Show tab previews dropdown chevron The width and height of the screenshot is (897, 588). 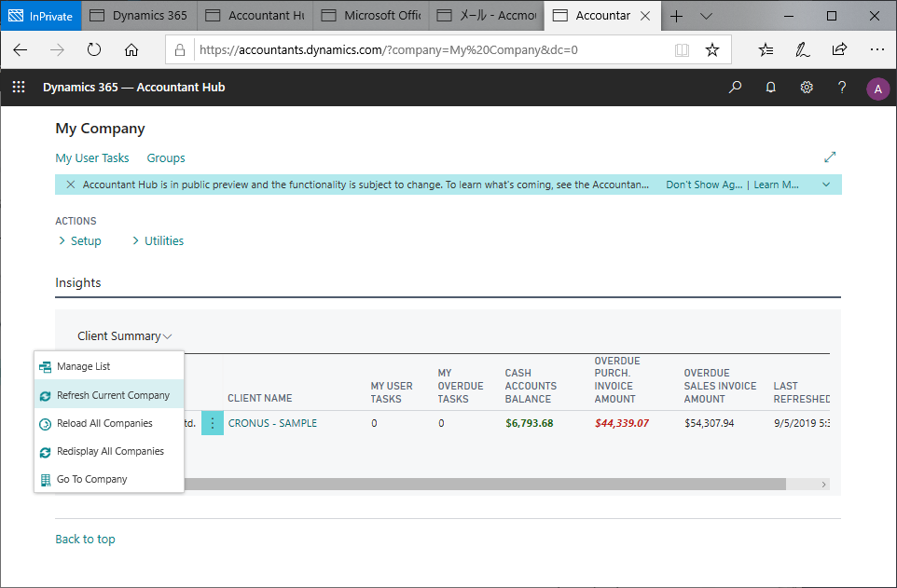click(706, 16)
